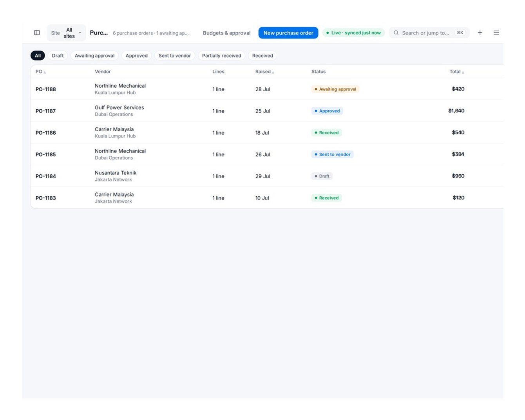Filter by Awaiting approval tab

pos(94,56)
